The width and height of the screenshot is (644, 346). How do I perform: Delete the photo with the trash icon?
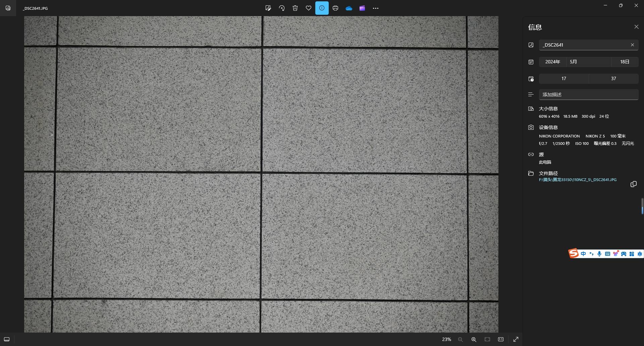pos(295,8)
